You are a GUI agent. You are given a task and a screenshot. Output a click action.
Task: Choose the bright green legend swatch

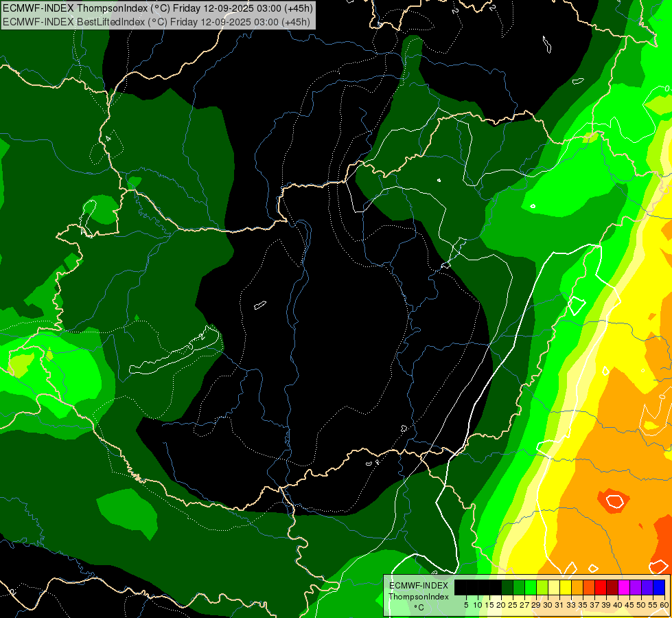coord(531,587)
